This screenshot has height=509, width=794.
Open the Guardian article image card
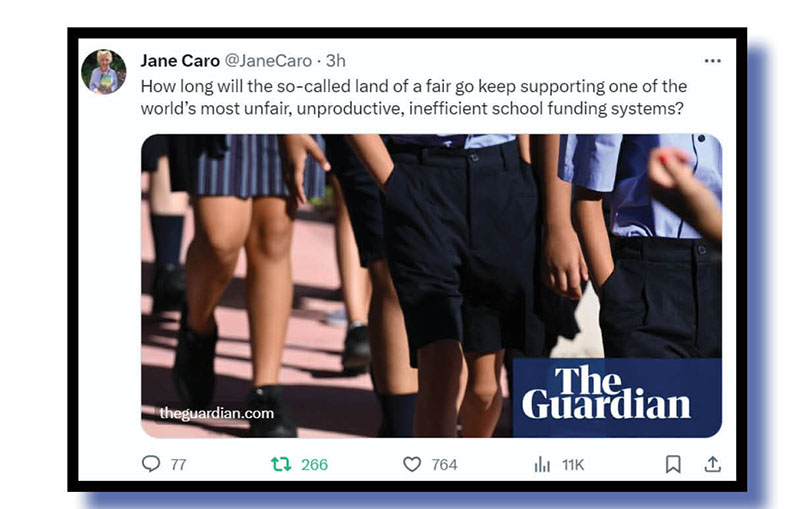[431, 286]
